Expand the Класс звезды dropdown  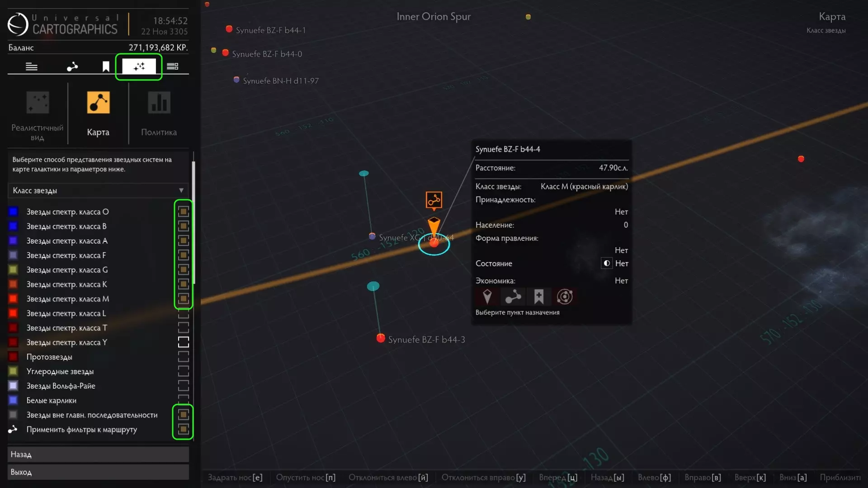click(98, 191)
